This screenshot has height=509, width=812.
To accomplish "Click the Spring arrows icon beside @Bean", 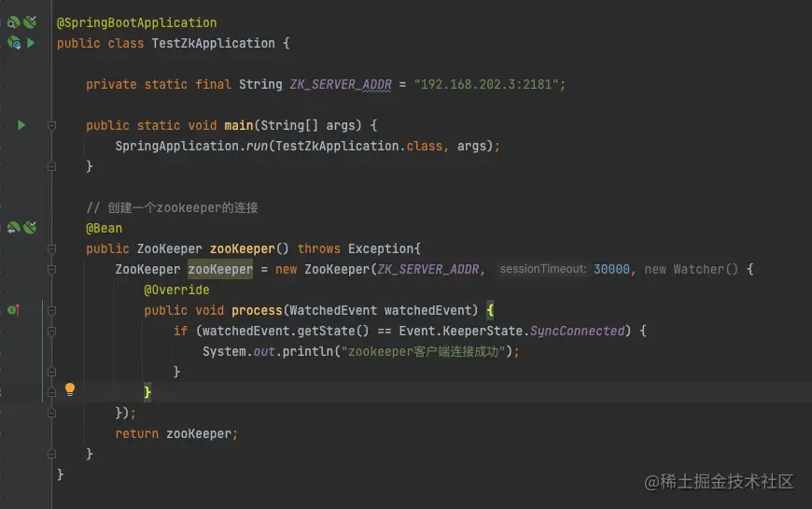I will click(x=13, y=228).
